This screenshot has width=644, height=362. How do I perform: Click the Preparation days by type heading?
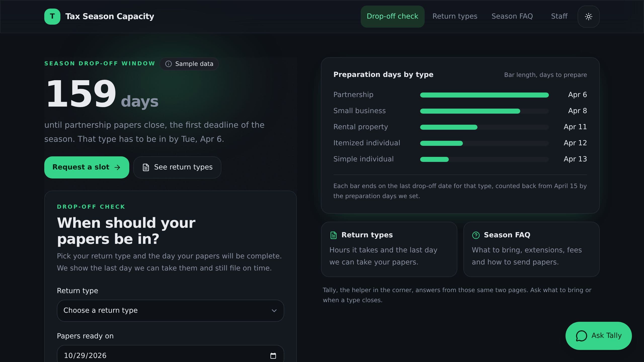pos(383,75)
